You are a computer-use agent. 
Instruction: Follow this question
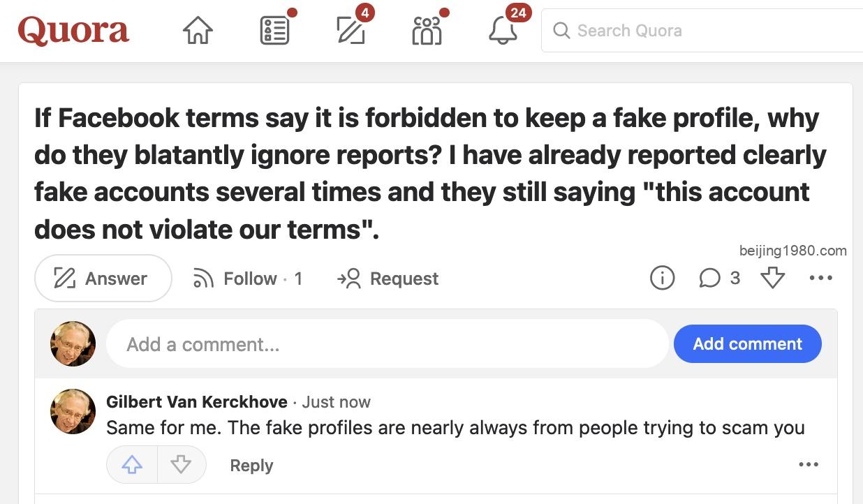(247, 279)
